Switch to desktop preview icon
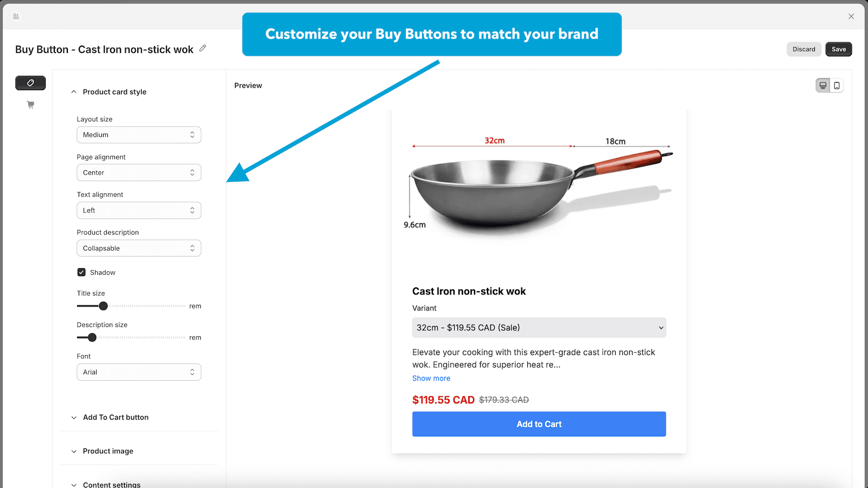 click(823, 86)
